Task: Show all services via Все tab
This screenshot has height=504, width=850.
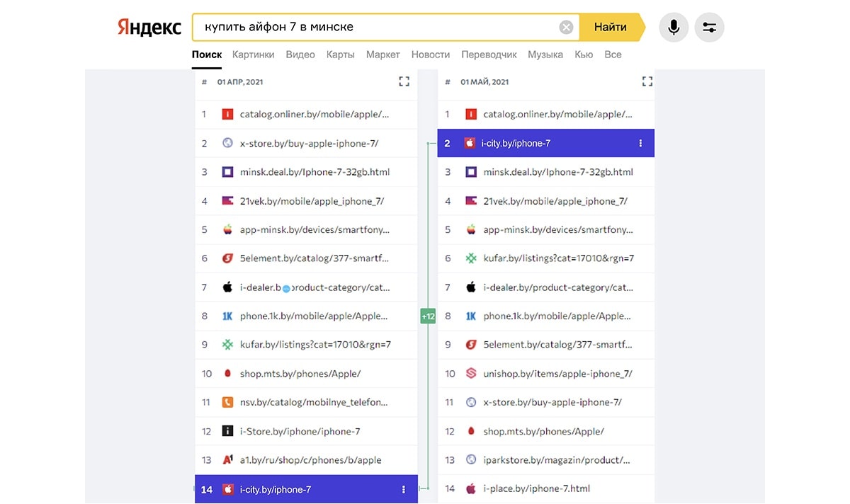Action: [x=613, y=55]
